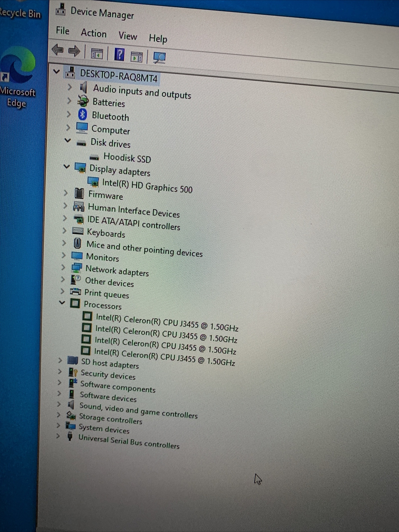Expand the Computer category
399x532 pixels.
pyautogui.click(x=68, y=127)
